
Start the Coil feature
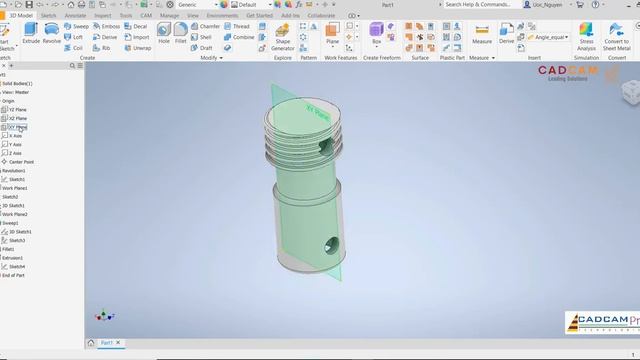click(73, 48)
